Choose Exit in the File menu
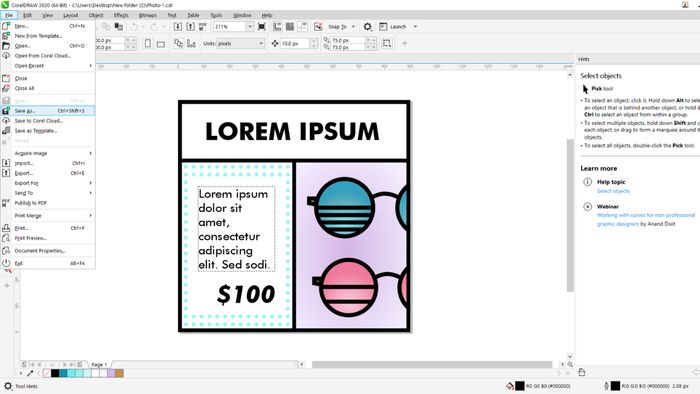Image resolution: width=700 pixels, height=394 pixels. (48, 263)
